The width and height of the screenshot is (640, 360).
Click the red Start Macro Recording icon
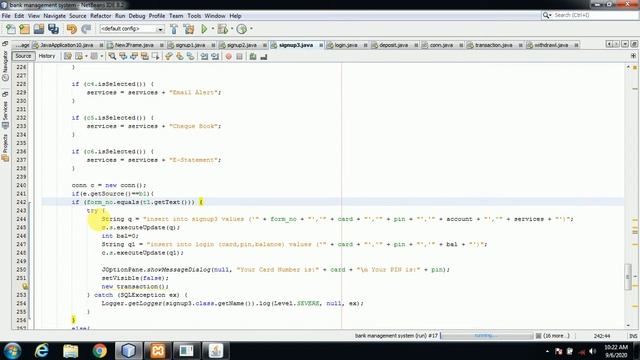[x=229, y=56]
